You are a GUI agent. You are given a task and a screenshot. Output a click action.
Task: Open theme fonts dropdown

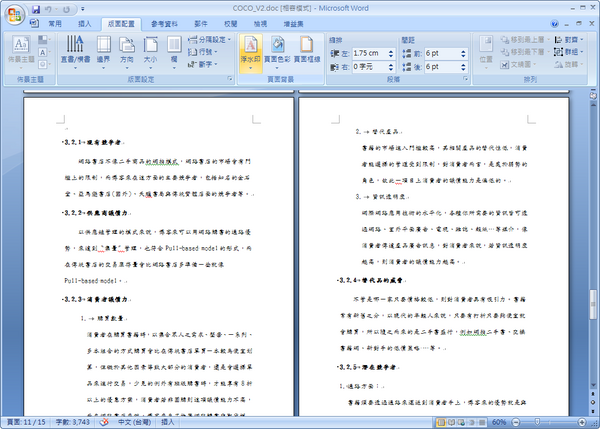pos(43,52)
